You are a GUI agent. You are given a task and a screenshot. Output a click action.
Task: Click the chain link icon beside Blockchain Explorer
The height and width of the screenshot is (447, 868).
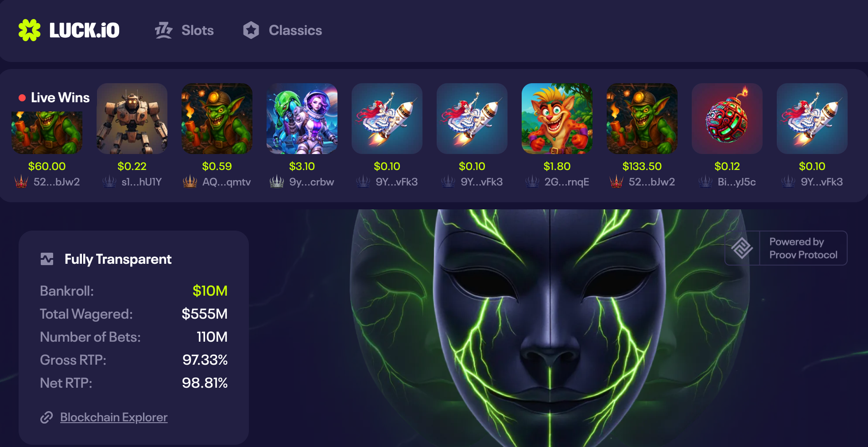(x=46, y=417)
